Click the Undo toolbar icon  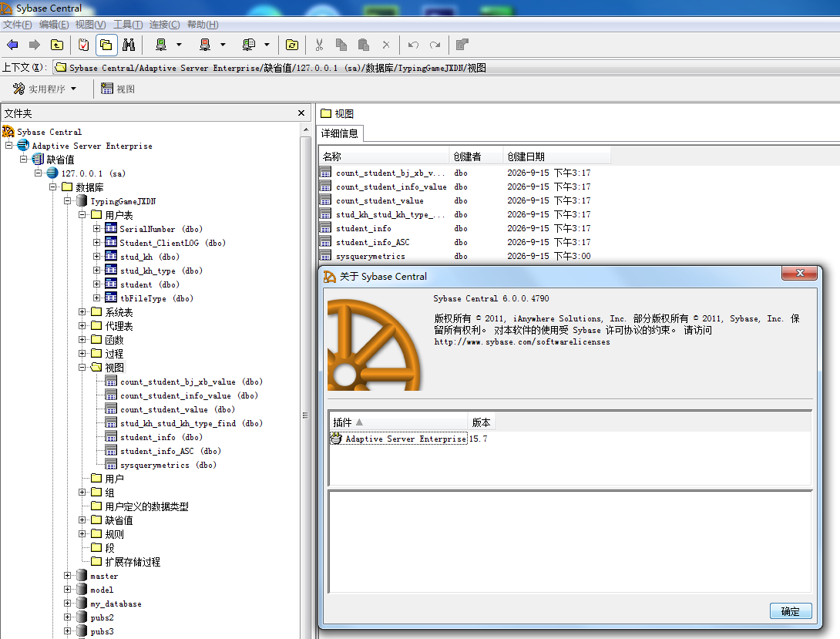click(x=413, y=45)
